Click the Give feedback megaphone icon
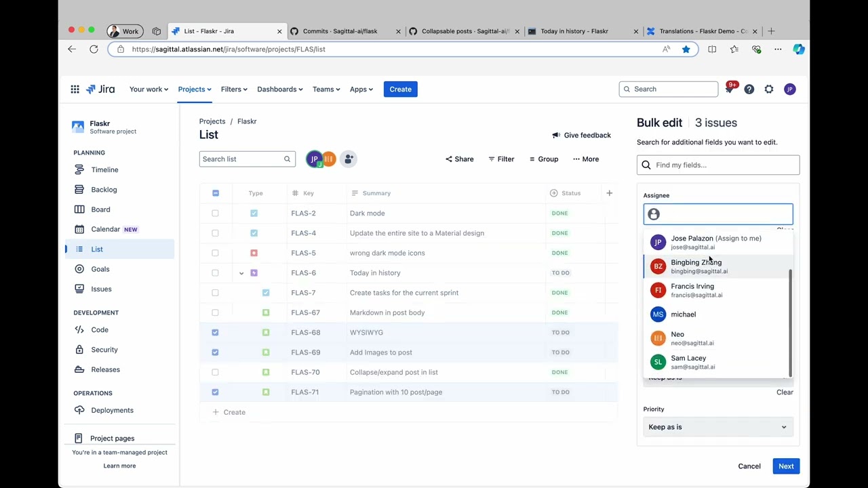Image resolution: width=868 pixels, height=488 pixels. coord(556,135)
